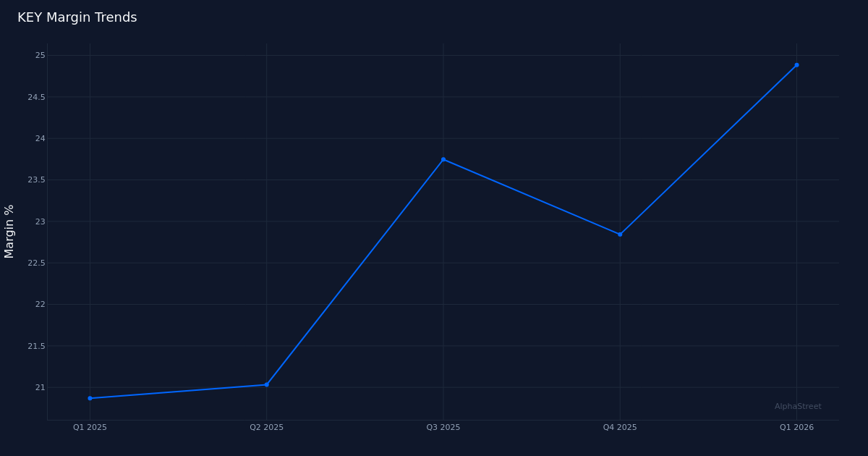Select the Q2 2025 data point marker
Image resolution: width=868 pixels, height=456 pixels.
[266, 384]
